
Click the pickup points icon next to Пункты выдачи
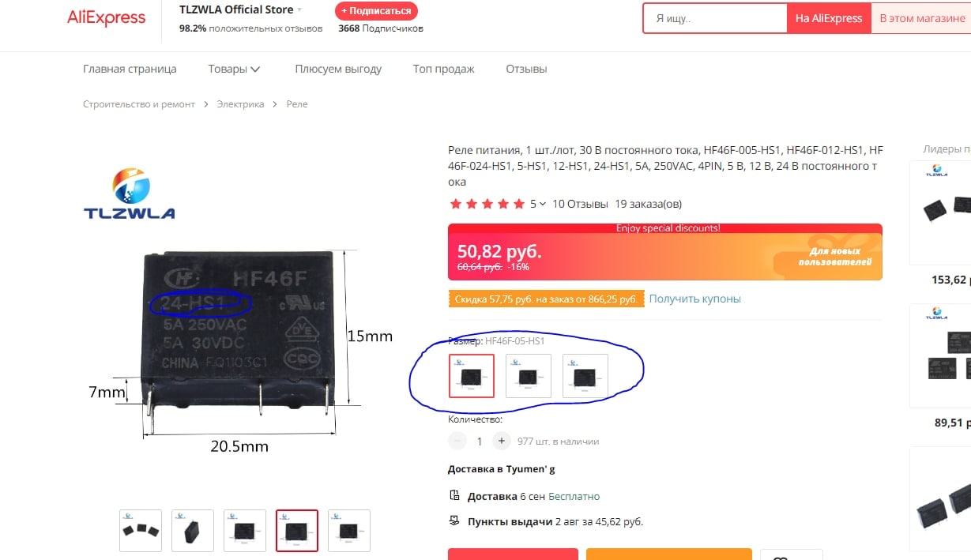click(454, 521)
